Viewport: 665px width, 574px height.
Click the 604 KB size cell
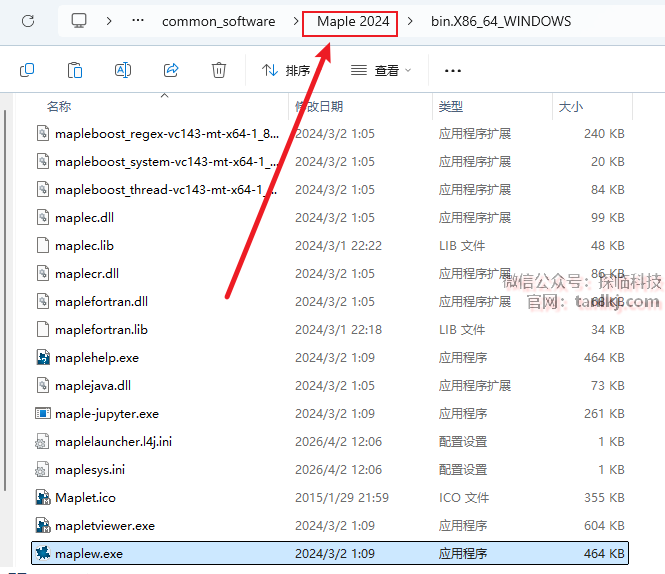[x=604, y=526]
